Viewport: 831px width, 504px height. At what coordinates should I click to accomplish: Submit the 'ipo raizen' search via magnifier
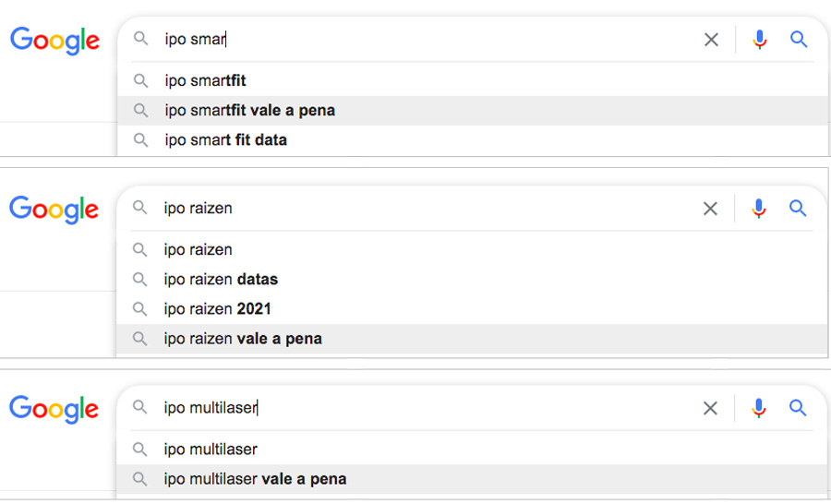point(798,209)
